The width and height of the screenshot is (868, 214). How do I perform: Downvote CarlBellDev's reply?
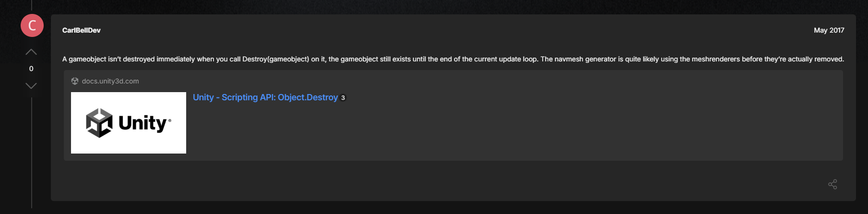click(31, 86)
